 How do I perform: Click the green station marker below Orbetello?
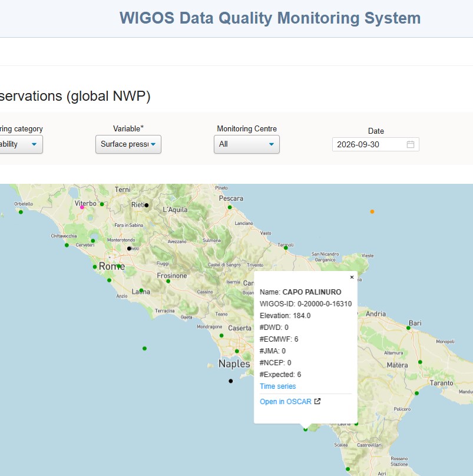click(x=21, y=212)
